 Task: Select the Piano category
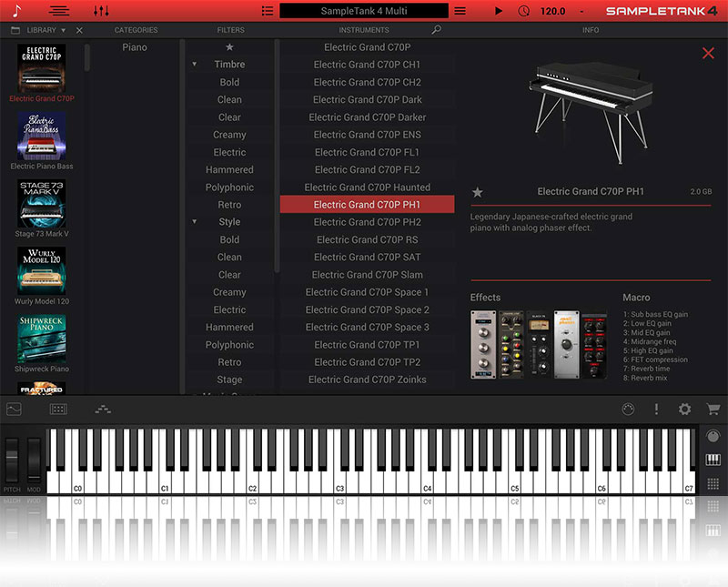tap(135, 47)
